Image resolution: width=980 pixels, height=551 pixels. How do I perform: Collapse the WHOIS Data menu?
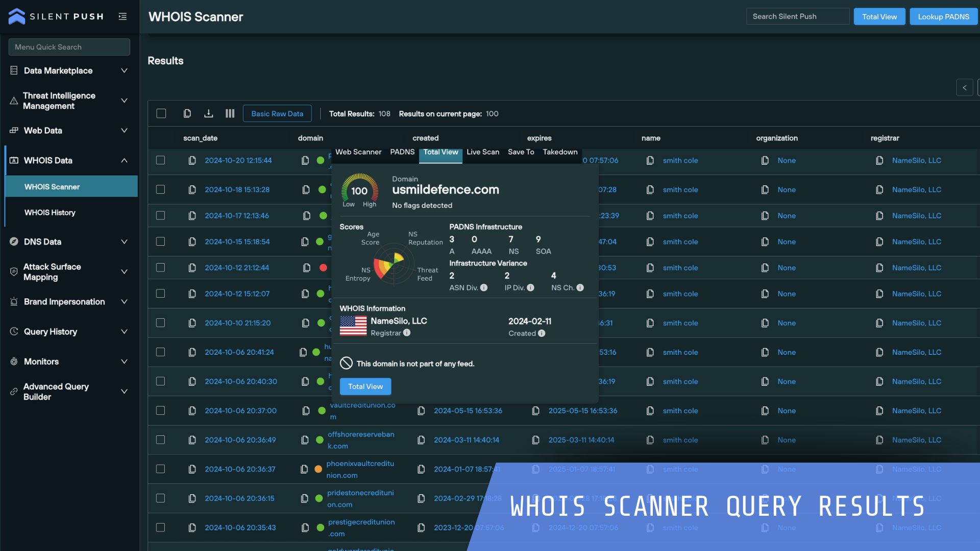[124, 160]
